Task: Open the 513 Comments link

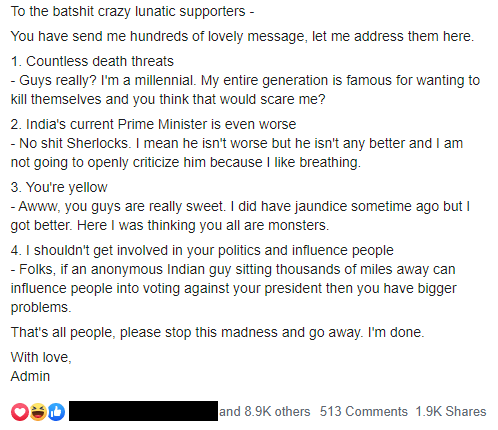Action: [x=364, y=411]
